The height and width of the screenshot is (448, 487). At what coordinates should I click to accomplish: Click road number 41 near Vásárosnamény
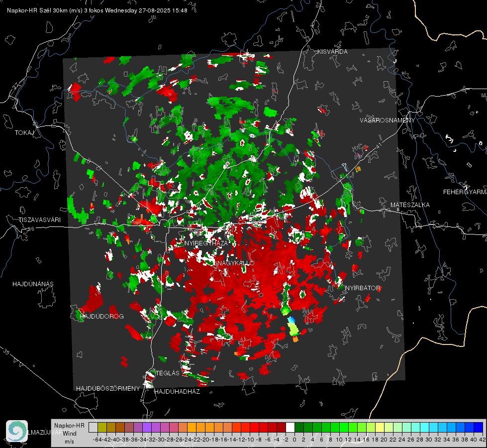coord(379,145)
